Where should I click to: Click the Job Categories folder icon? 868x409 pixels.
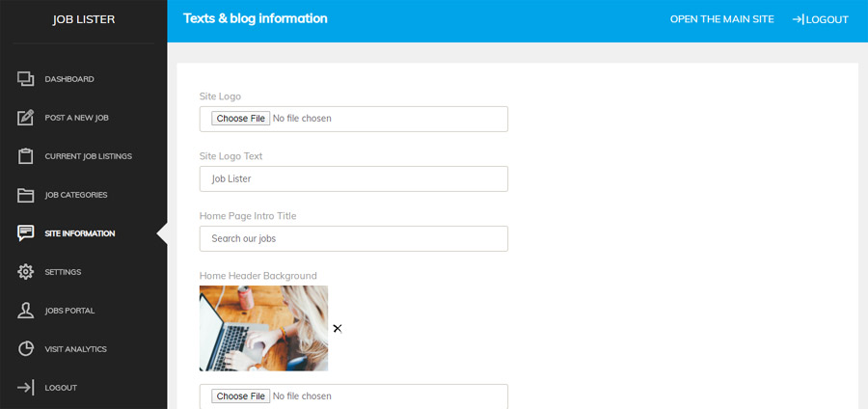click(26, 195)
